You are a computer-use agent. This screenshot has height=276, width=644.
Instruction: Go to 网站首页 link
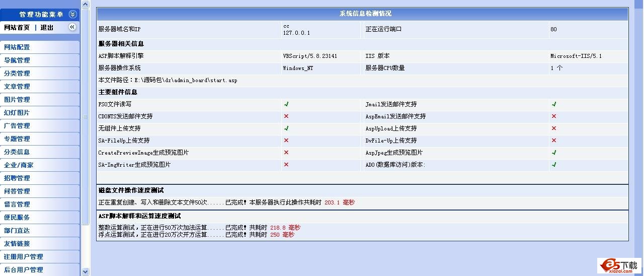[x=17, y=28]
